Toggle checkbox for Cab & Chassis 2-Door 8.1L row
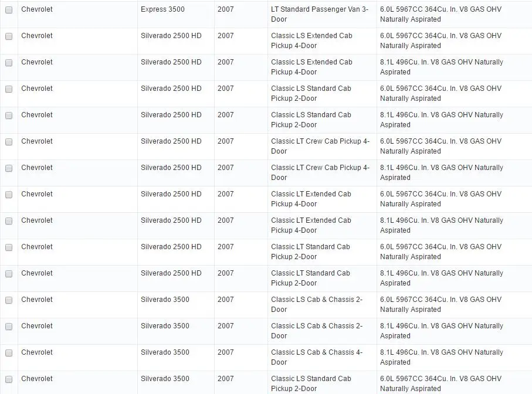The height and width of the screenshot is (394, 532). (x=9, y=327)
